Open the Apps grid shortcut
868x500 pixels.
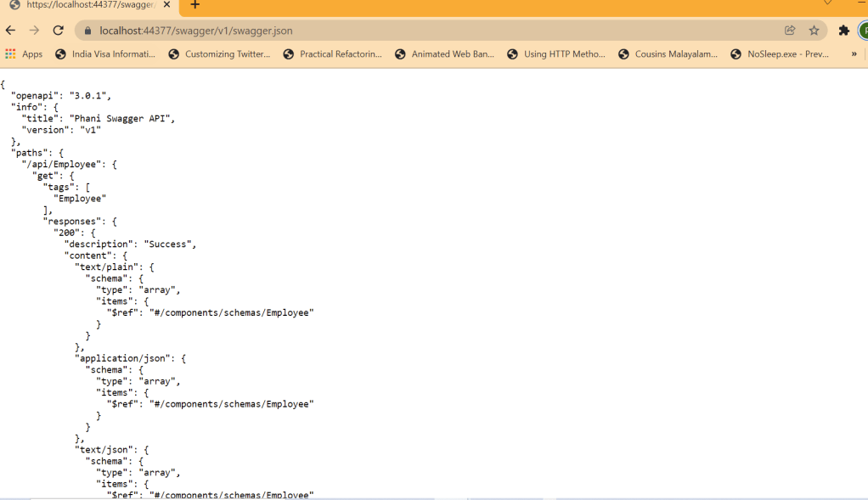24,54
